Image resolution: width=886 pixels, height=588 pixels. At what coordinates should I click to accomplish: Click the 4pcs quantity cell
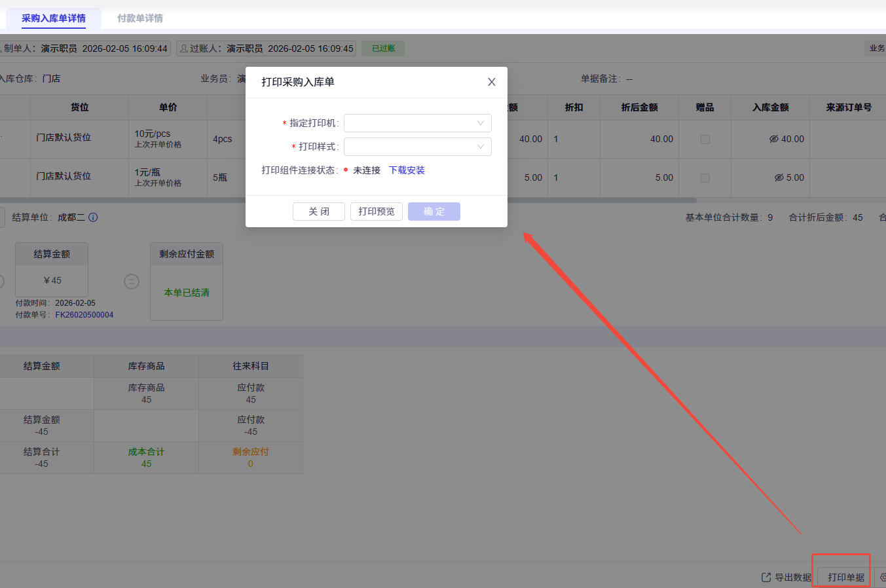coord(223,139)
